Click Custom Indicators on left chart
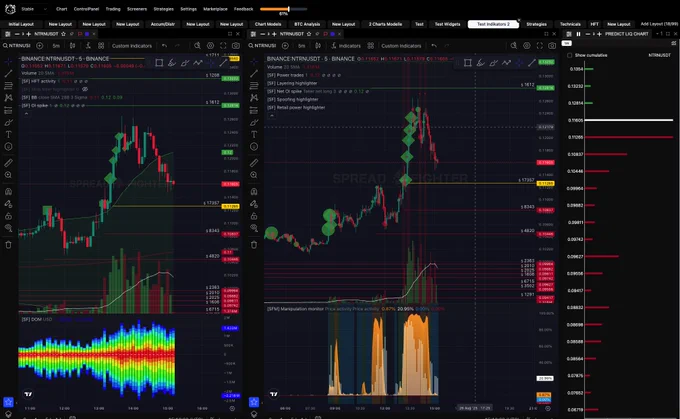Image resolution: width=680 pixels, height=419 pixels. click(x=132, y=46)
